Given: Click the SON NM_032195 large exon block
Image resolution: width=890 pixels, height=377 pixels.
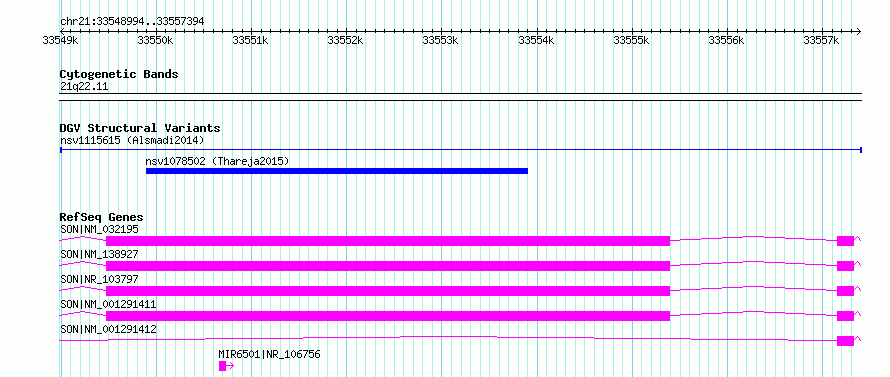Looking at the screenshot, I should [388, 241].
